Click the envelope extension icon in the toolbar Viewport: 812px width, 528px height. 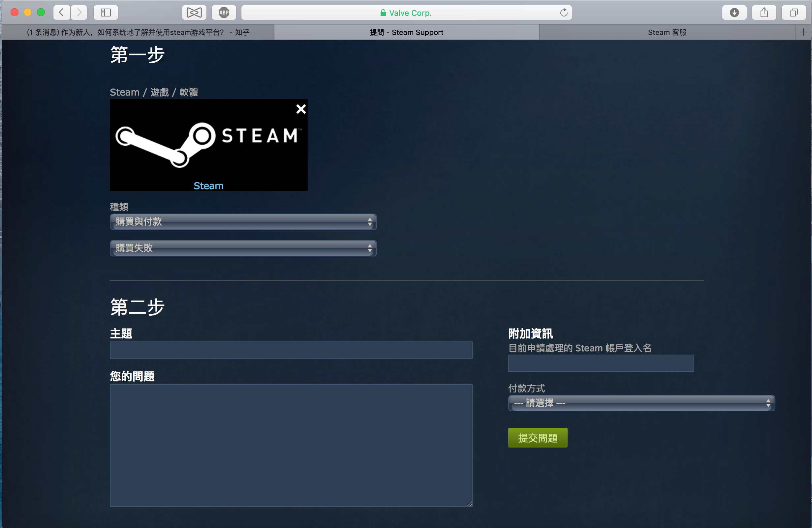[x=194, y=12]
